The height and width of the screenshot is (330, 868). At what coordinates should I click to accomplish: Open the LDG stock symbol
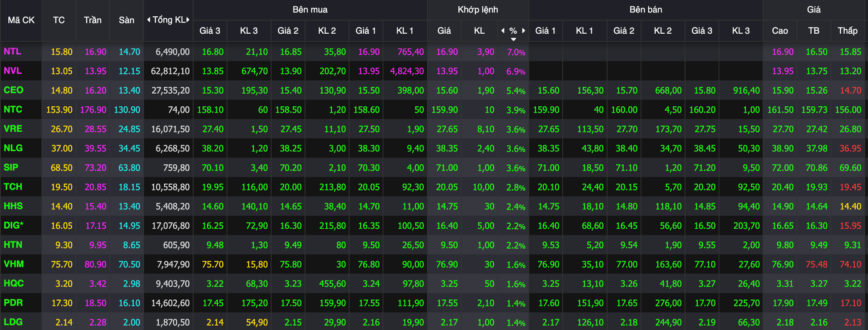pyautogui.click(x=13, y=322)
